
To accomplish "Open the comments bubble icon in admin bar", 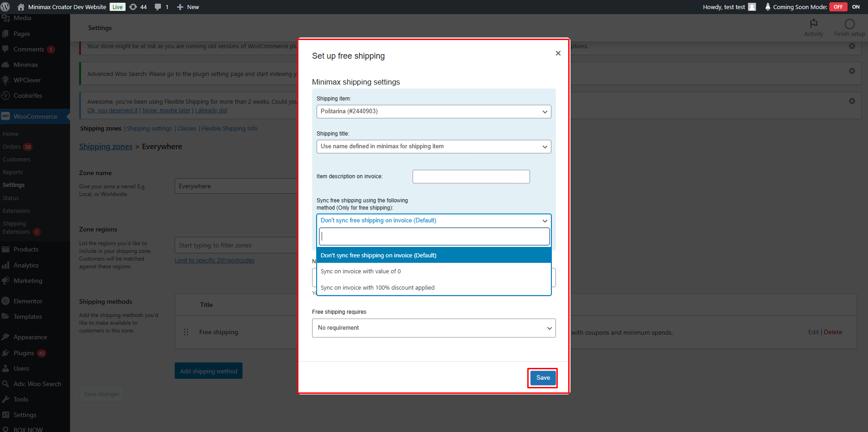I will [x=158, y=7].
